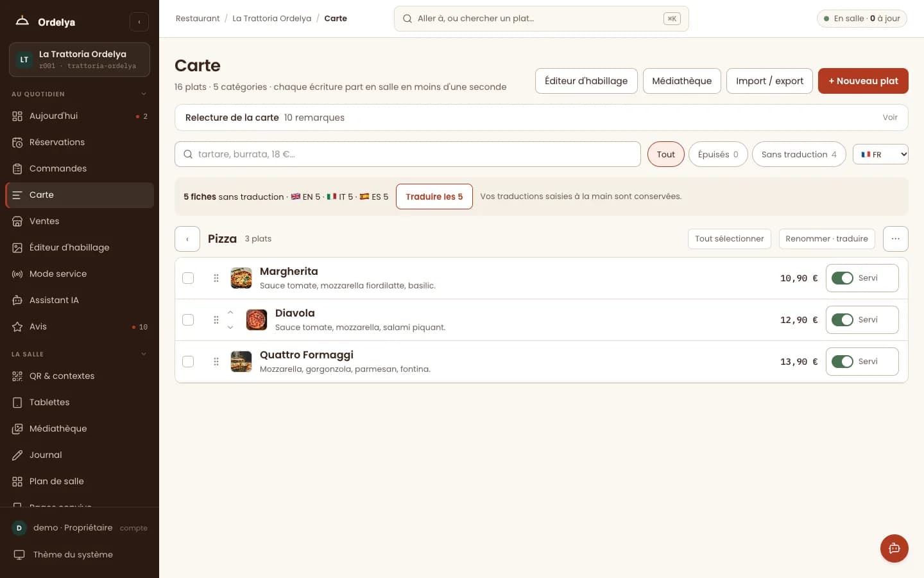The width and height of the screenshot is (924, 578).
Task: Click the search magnifier in top bar
Action: click(407, 19)
